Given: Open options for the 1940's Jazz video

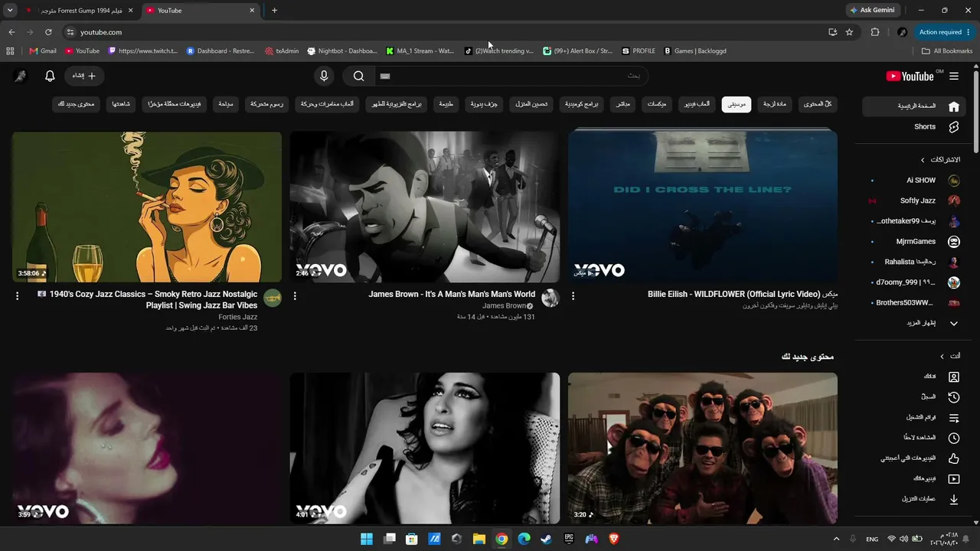Looking at the screenshot, I should tap(17, 295).
